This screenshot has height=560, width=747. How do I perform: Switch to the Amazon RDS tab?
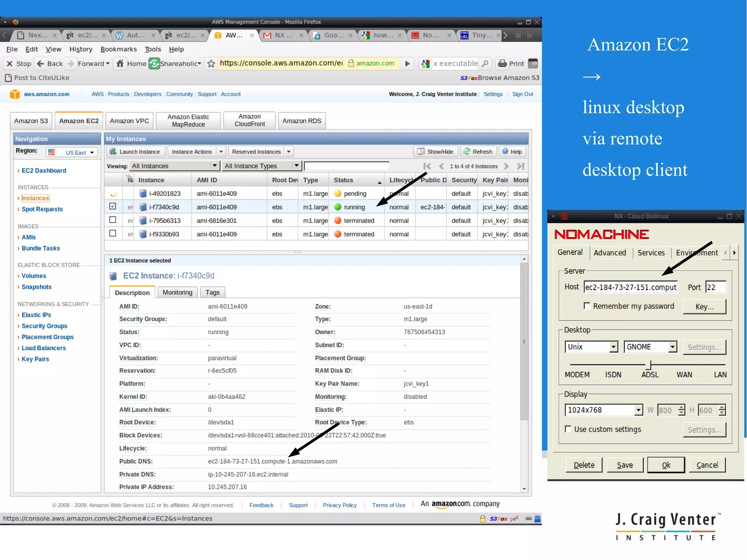(x=302, y=121)
